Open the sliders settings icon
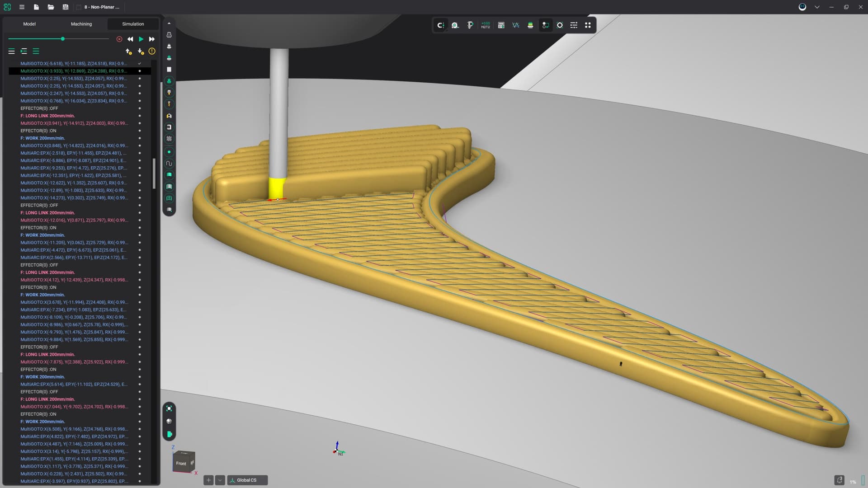Screen dimensions: 868x488 574,25
